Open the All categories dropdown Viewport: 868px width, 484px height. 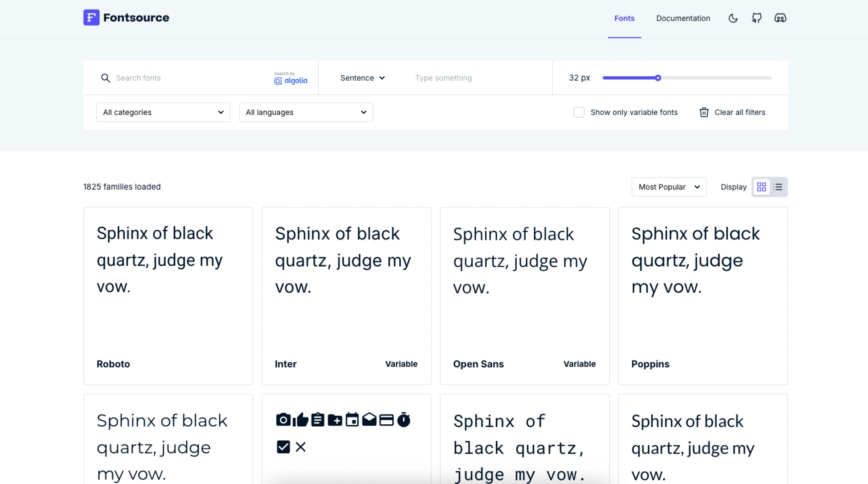pos(163,112)
